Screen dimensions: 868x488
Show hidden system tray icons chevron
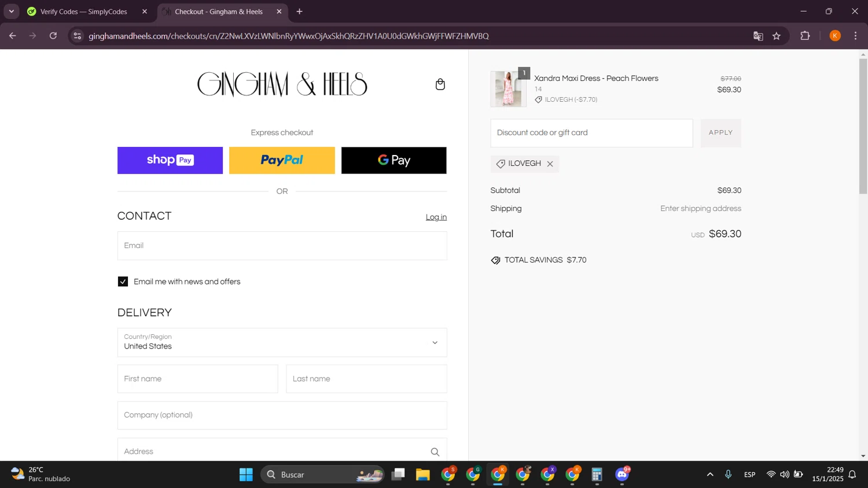tap(710, 475)
